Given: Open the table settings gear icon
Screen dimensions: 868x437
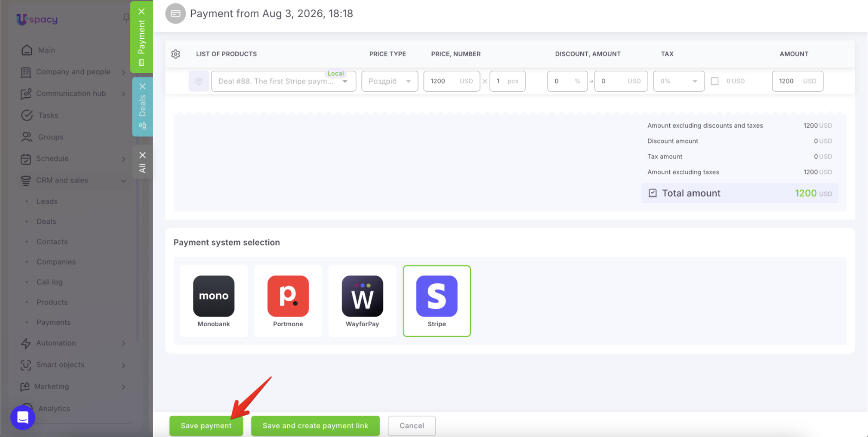Looking at the screenshot, I should [176, 54].
